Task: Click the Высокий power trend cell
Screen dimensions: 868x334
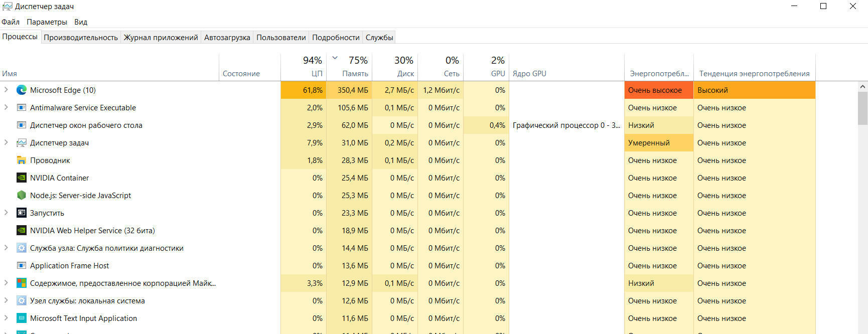Action: click(x=755, y=90)
